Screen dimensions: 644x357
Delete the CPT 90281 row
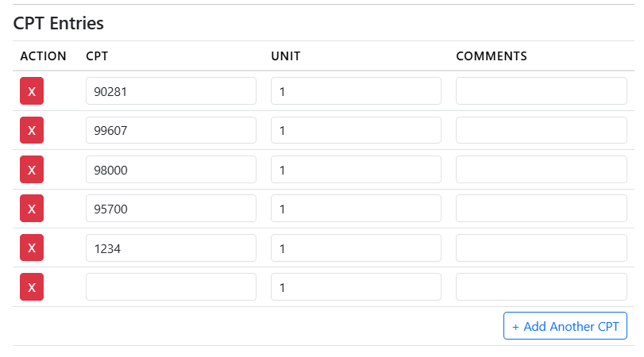32,91
